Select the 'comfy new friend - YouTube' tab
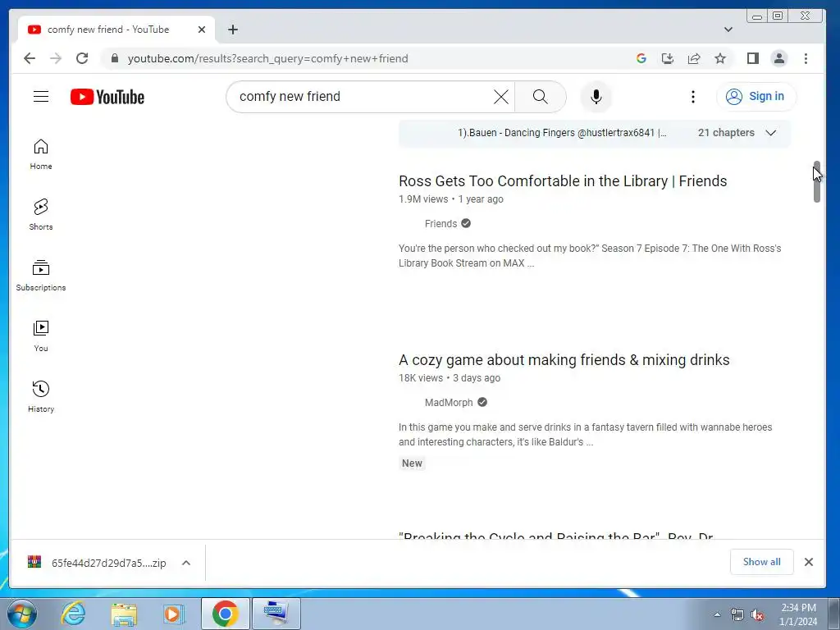Viewport: 840px width, 630px height. (x=116, y=30)
